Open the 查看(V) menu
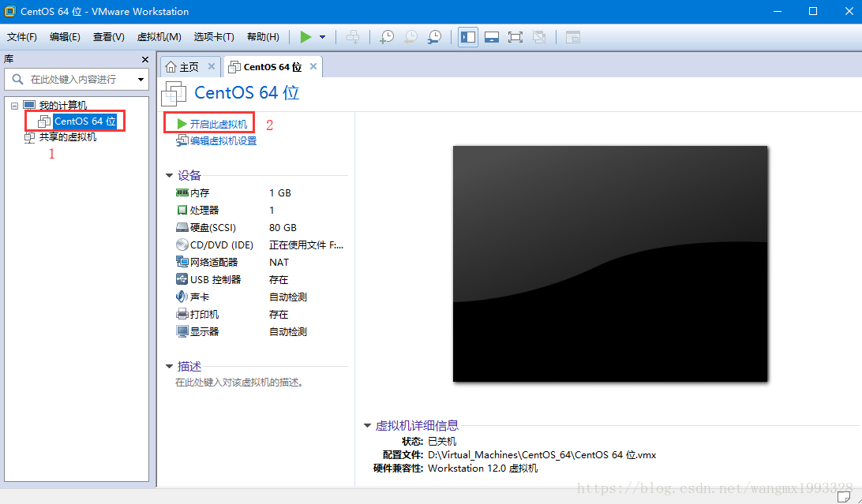This screenshot has width=862, height=504. (x=108, y=37)
